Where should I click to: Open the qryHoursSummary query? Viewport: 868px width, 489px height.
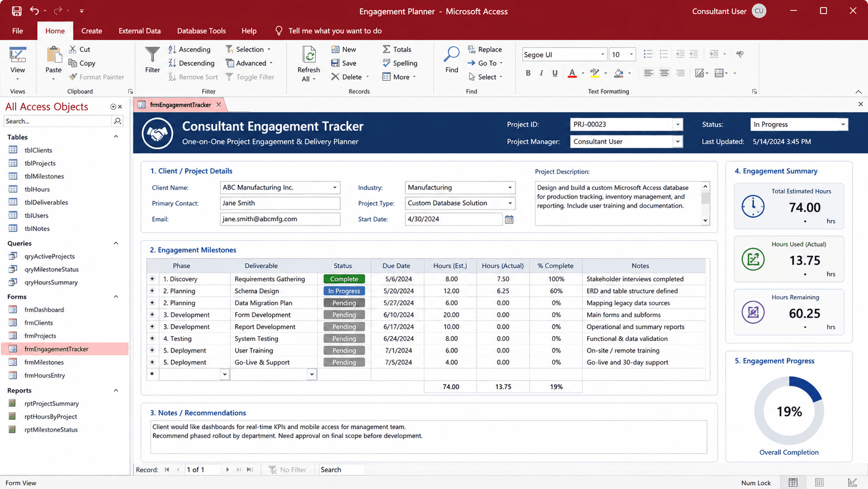pos(51,282)
